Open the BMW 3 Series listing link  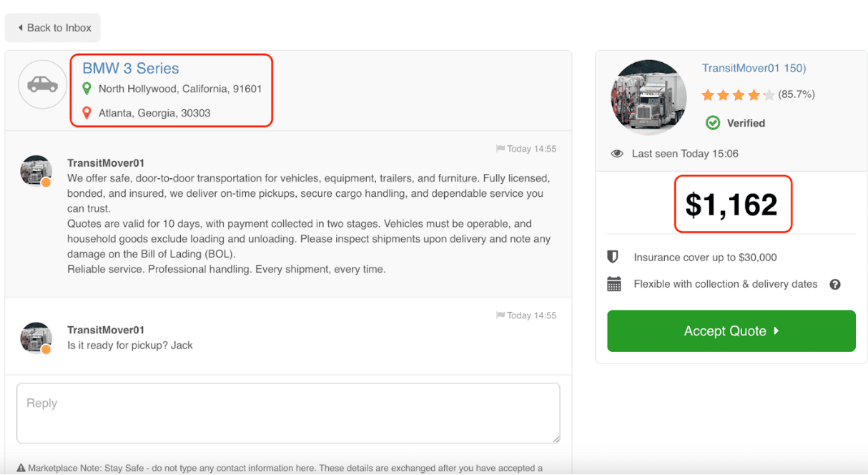coord(131,69)
